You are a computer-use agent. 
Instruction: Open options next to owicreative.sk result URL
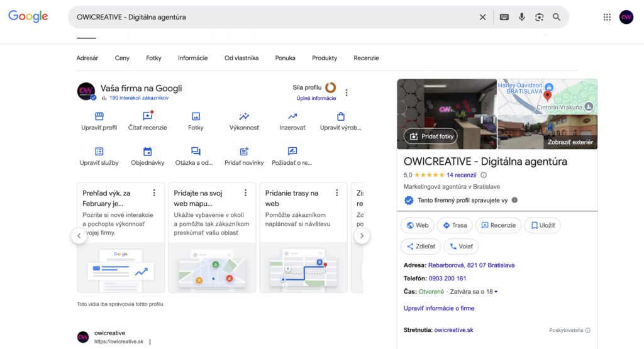click(150, 342)
